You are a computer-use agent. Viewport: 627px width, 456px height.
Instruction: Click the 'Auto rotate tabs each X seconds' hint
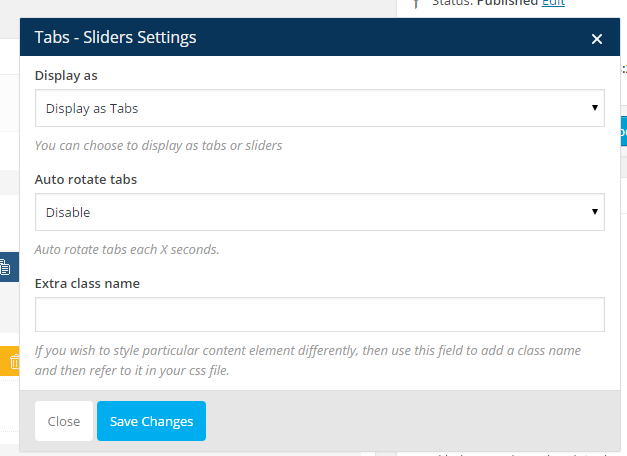tap(127, 250)
